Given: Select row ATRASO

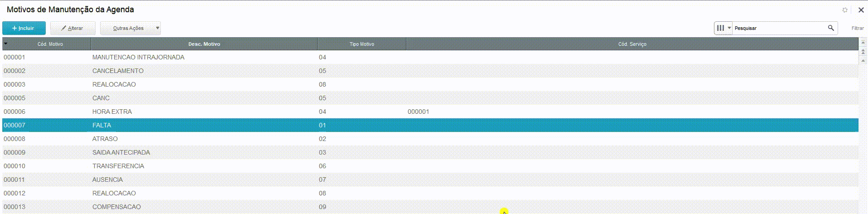Looking at the screenshot, I should [x=430, y=139].
